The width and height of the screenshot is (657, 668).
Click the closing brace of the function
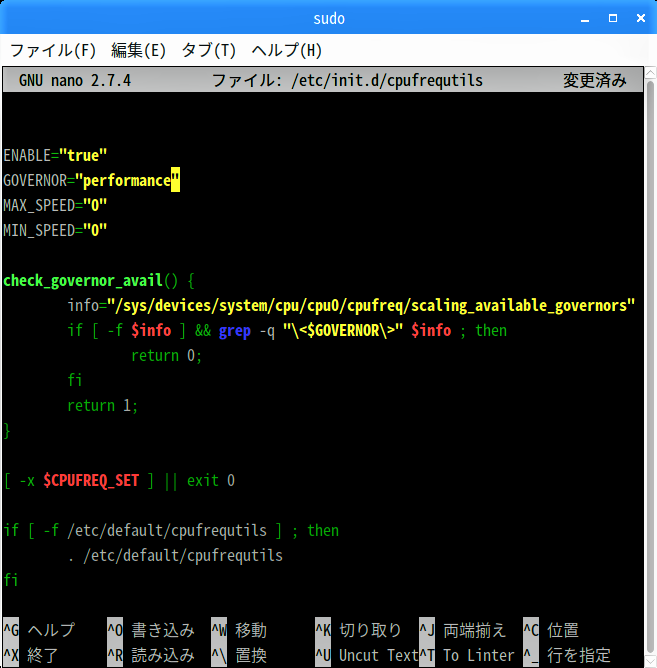pyautogui.click(x=6, y=430)
